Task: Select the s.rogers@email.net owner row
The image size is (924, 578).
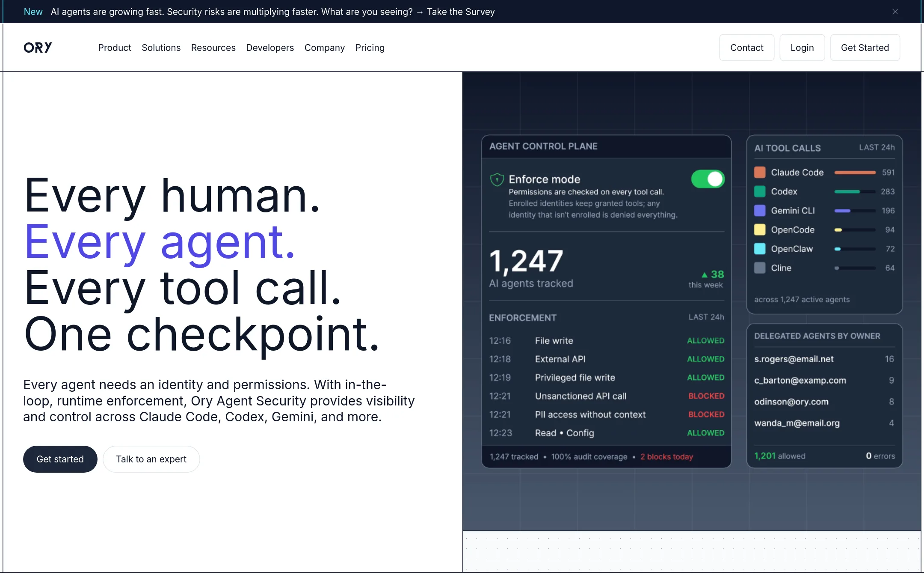Action: [824, 359]
